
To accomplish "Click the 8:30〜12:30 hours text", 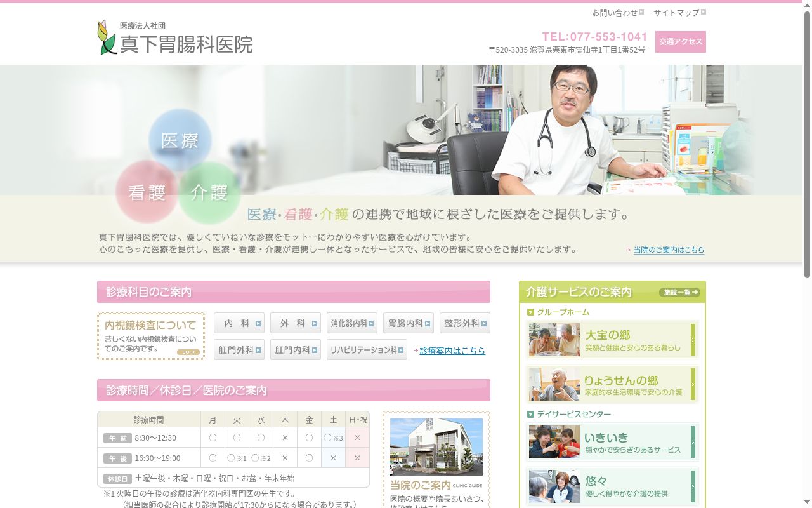I will [155, 438].
